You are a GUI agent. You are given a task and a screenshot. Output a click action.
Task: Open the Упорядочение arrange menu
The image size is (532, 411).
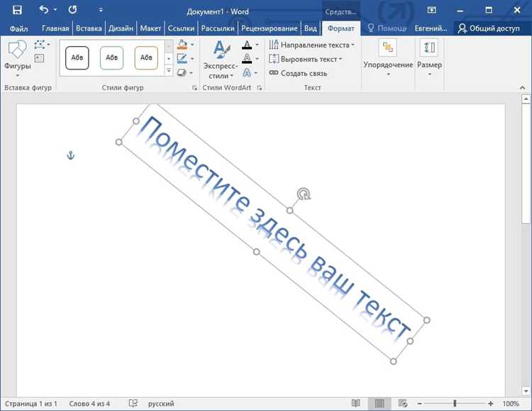pos(388,58)
